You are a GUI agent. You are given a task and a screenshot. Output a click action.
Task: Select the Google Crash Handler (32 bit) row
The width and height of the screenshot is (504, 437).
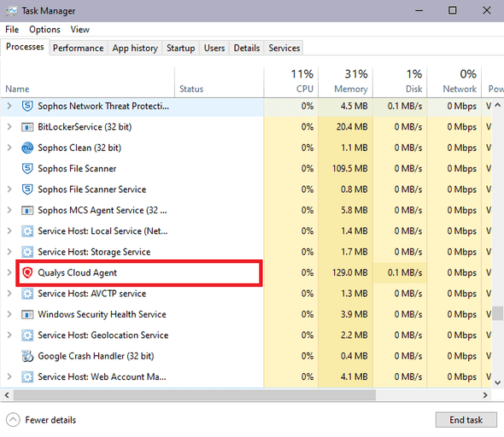pyautogui.click(x=246, y=356)
